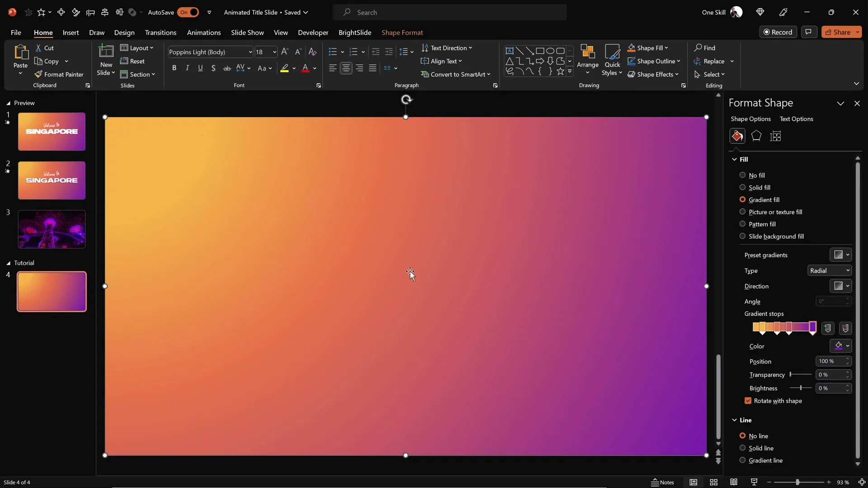
Task: Open the Fill & Line tab icon
Action: pos(737,136)
